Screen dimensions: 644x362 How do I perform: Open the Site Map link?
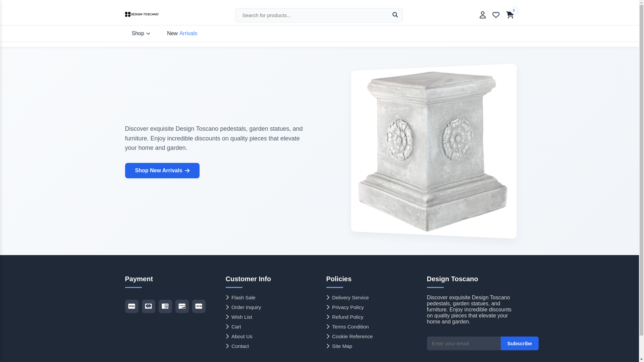(339, 346)
